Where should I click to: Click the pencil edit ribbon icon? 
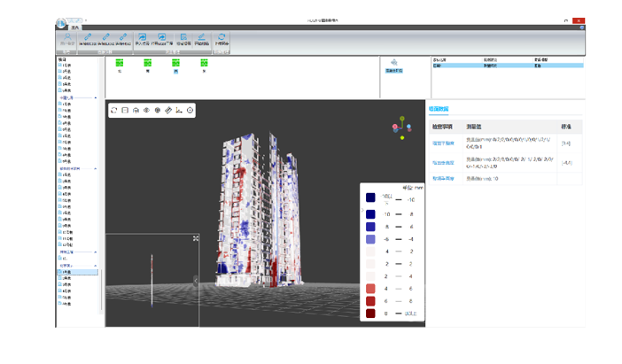tap(201, 37)
